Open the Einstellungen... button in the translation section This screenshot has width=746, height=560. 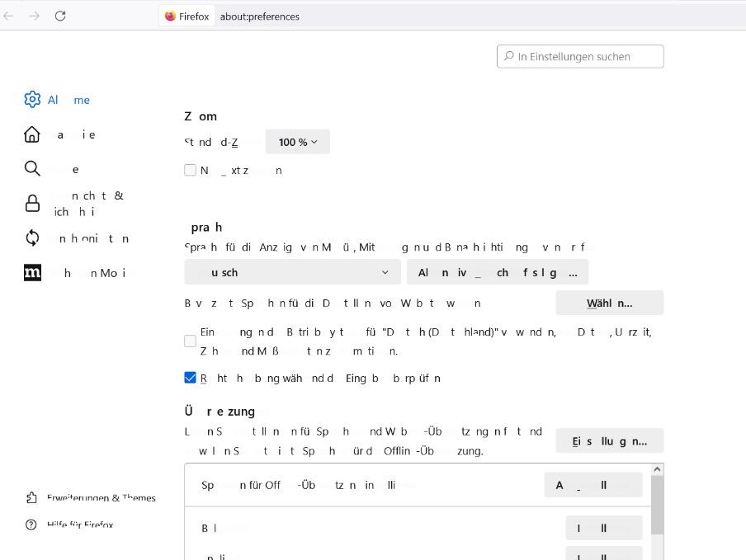tap(610, 441)
